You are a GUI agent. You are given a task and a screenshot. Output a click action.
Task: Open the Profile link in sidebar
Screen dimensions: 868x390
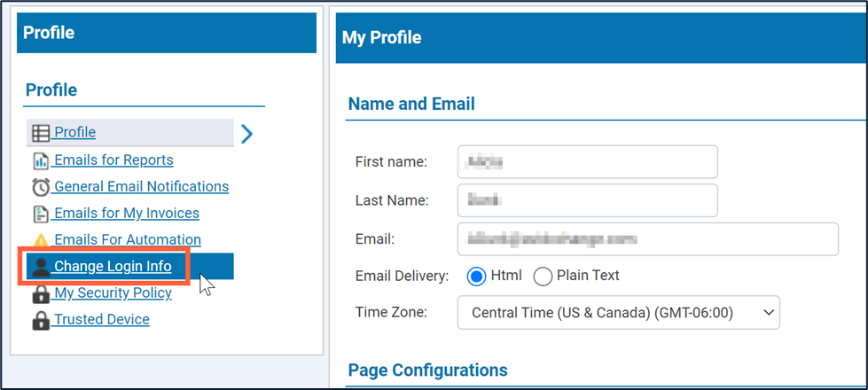point(74,133)
